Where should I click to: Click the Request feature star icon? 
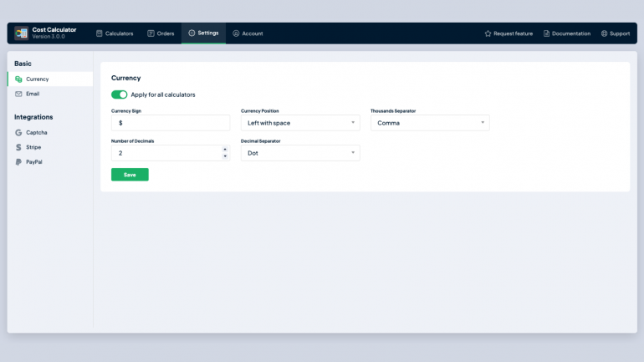point(488,33)
